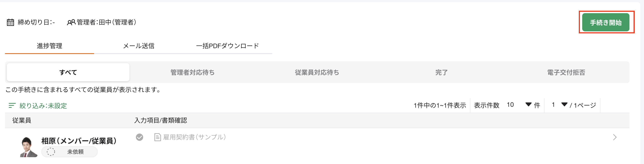
Task: Click the gray checkmark icon in the employee row
Action: point(140,137)
